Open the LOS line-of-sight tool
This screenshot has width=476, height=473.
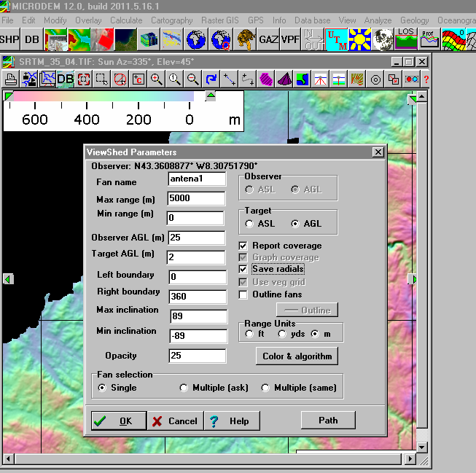(406, 39)
